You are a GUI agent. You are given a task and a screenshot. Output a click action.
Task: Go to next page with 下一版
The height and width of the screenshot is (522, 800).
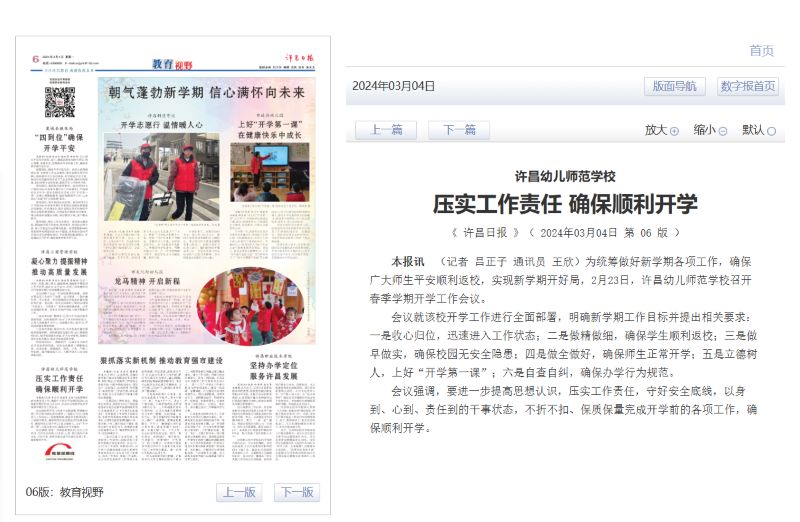click(x=296, y=492)
